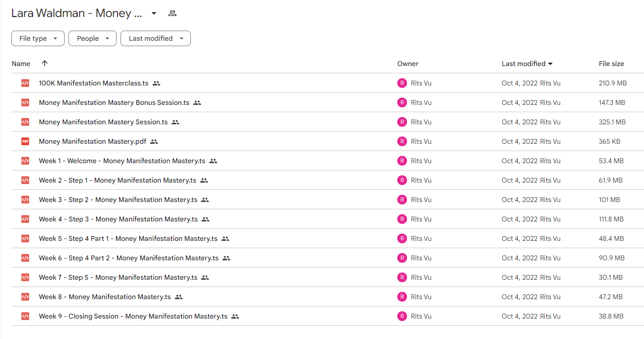This screenshot has width=644, height=339.
Task: Click PDF icon of Money Manifestation Mastery.pdf
Action: tap(25, 141)
